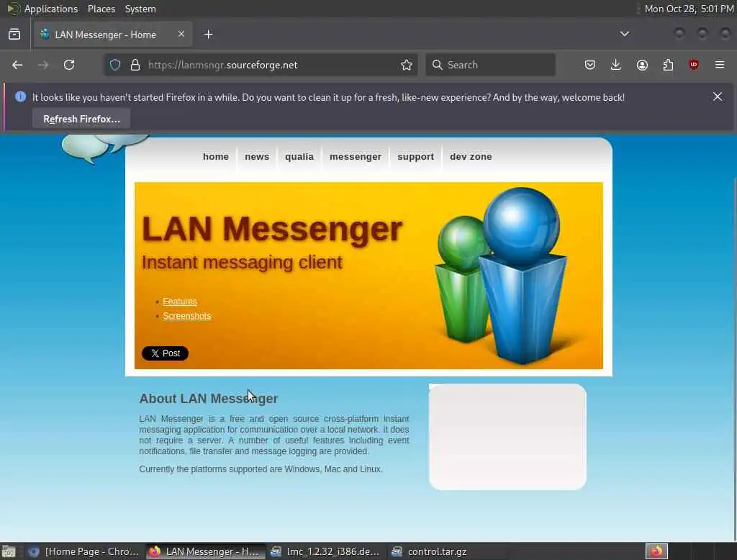Viewport: 737px width, 560px height.
Task: Open the Firefox hamburger menu
Action: (720, 65)
